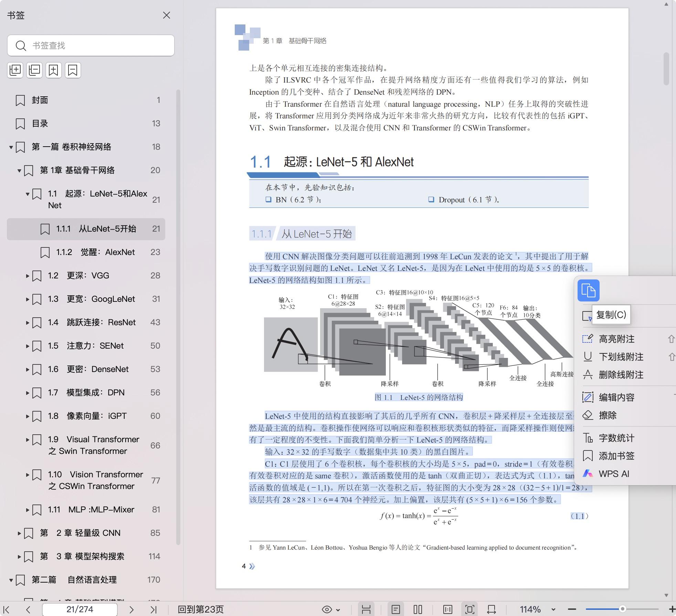Expand the 1.6 更密：DenseNet bookmark
Screen dimensions: 676x616
[x=28, y=370]
